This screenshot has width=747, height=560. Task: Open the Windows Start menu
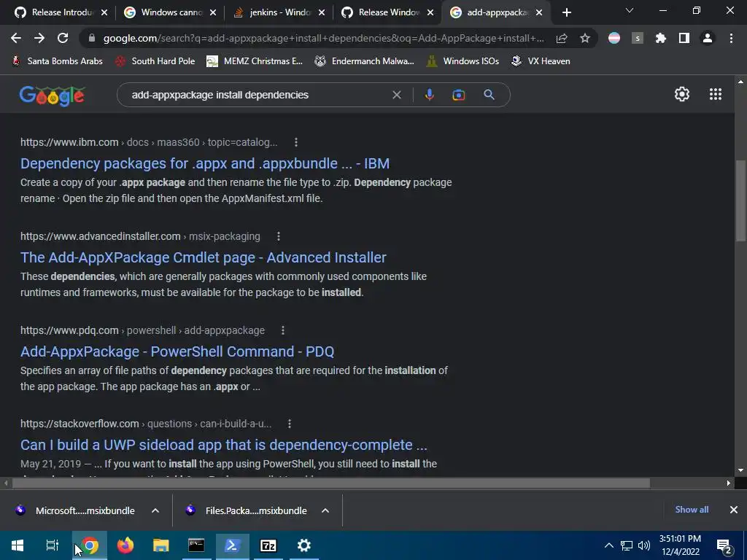pos(18,545)
